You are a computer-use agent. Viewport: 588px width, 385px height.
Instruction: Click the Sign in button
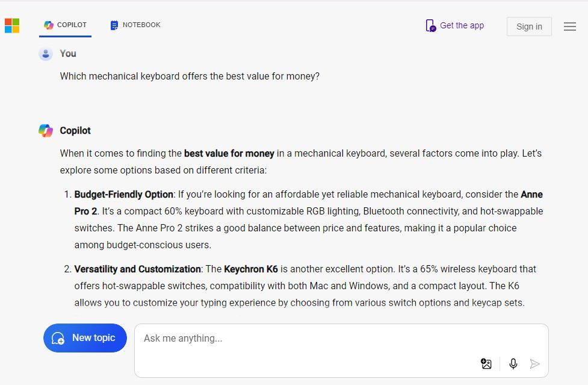click(x=529, y=27)
